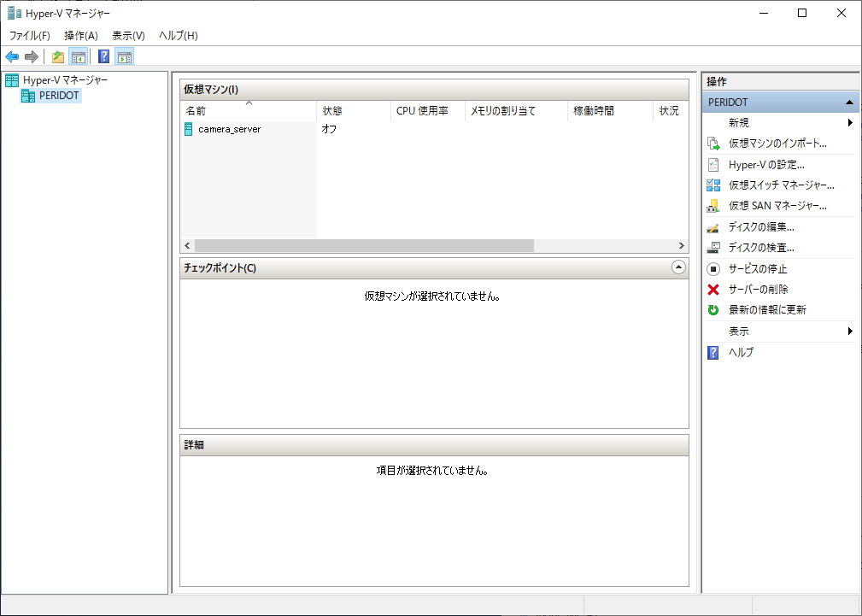Open ディスクの検査... action
The image size is (862, 616).
(x=761, y=248)
